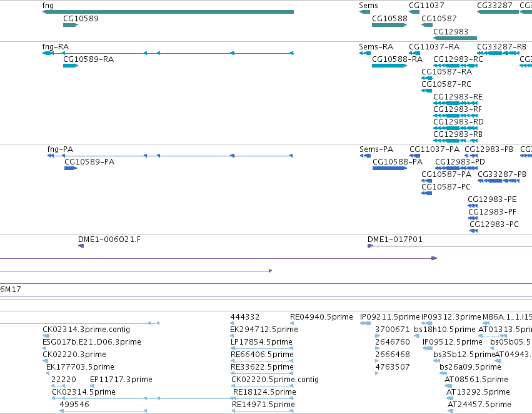Screen dimensions: 532x414
Task: Click the CG11037 gene label
Action: 426,6
